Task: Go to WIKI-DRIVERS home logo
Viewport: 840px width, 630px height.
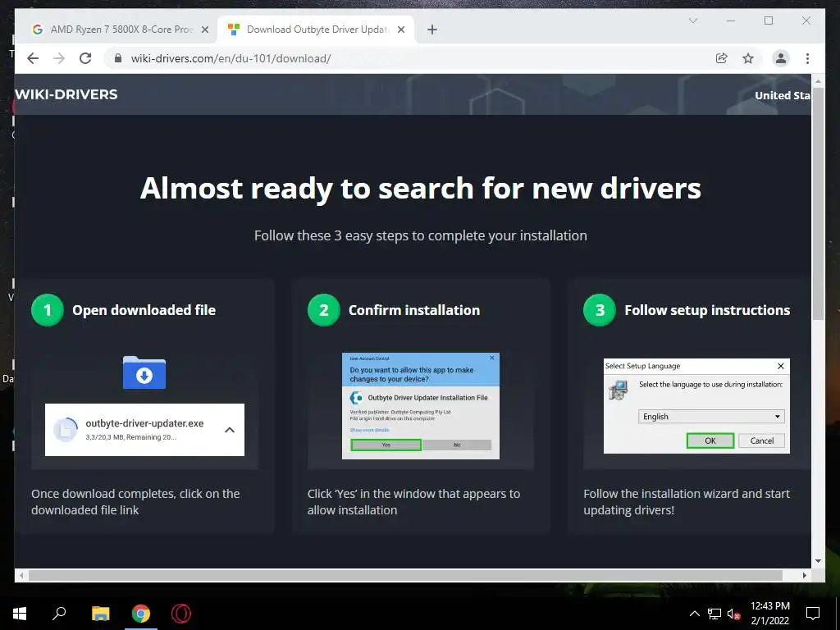Action: (x=66, y=94)
